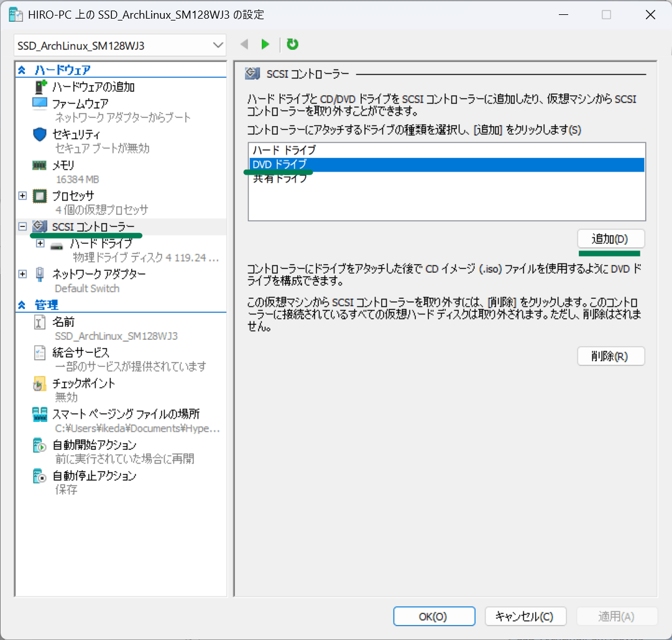
Task: Open 統合サービス settings entry
Action: pyautogui.click(x=80, y=352)
